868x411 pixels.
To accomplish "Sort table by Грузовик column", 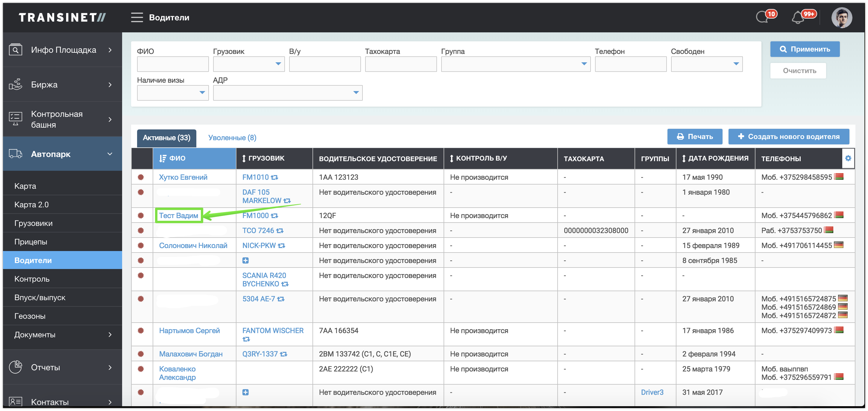I will tap(274, 158).
